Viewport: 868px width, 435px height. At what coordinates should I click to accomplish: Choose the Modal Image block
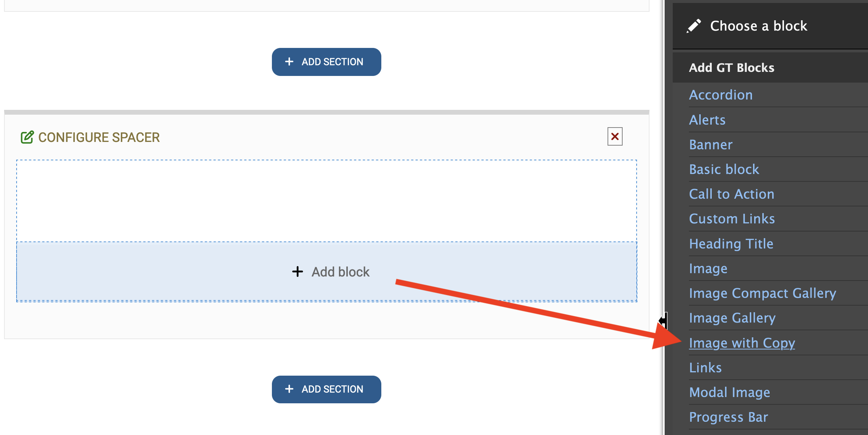click(729, 392)
